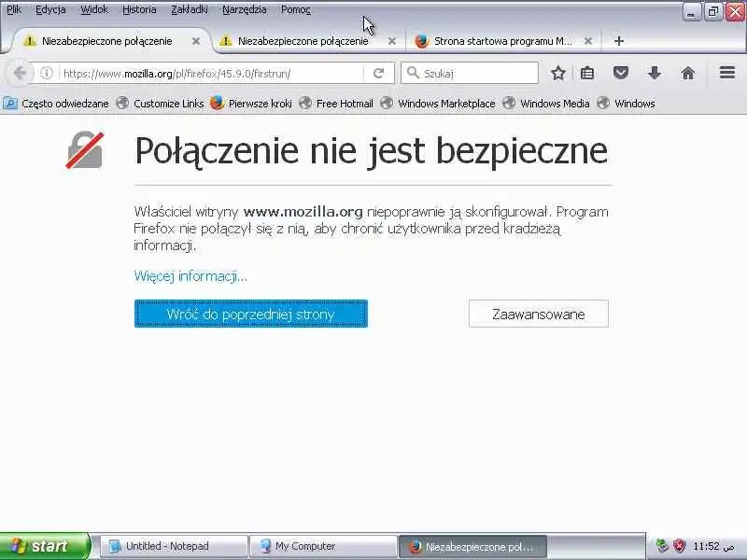Open a new tab with the plus button
747x560 pixels.
(619, 41)
